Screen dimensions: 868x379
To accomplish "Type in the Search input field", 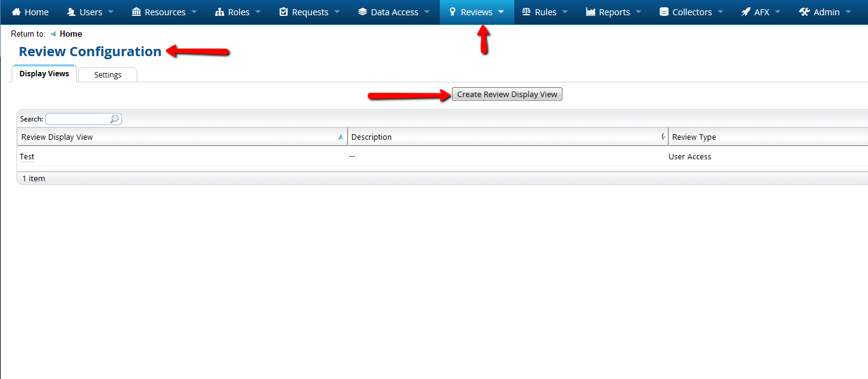I will (77, 119).
